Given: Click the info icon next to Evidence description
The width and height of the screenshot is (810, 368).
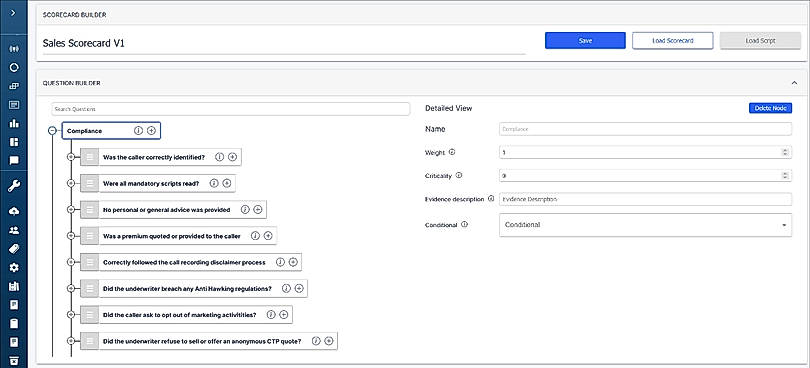Looking at the screenshot, I should click(x=491, y=198).
